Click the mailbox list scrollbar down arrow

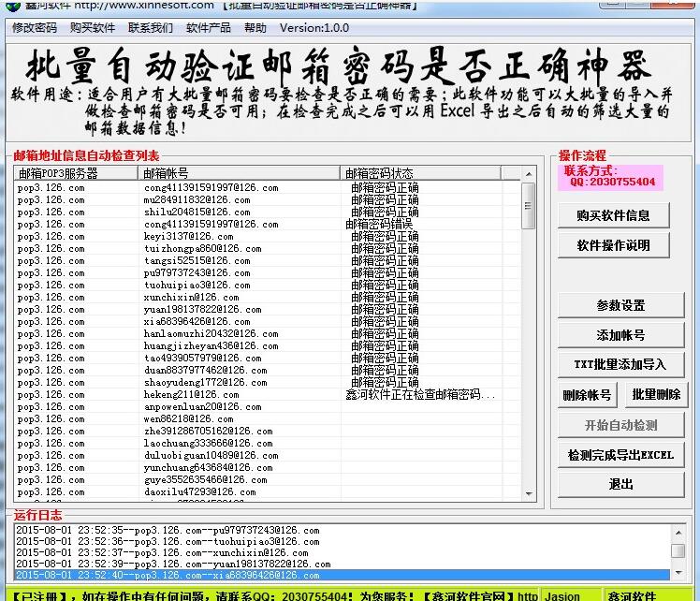529,493
